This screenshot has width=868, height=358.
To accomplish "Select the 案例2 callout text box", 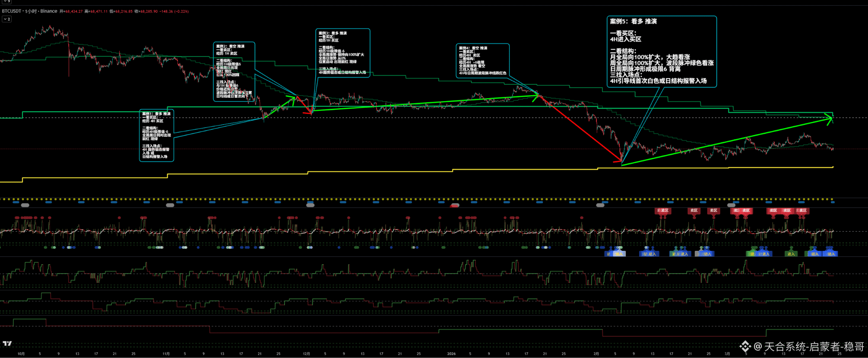I will pyautogui.click(x=234, y=71).
